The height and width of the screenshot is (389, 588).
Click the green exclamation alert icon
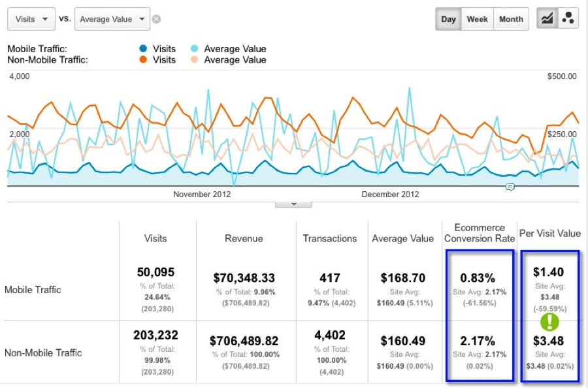tap(549, 322)
